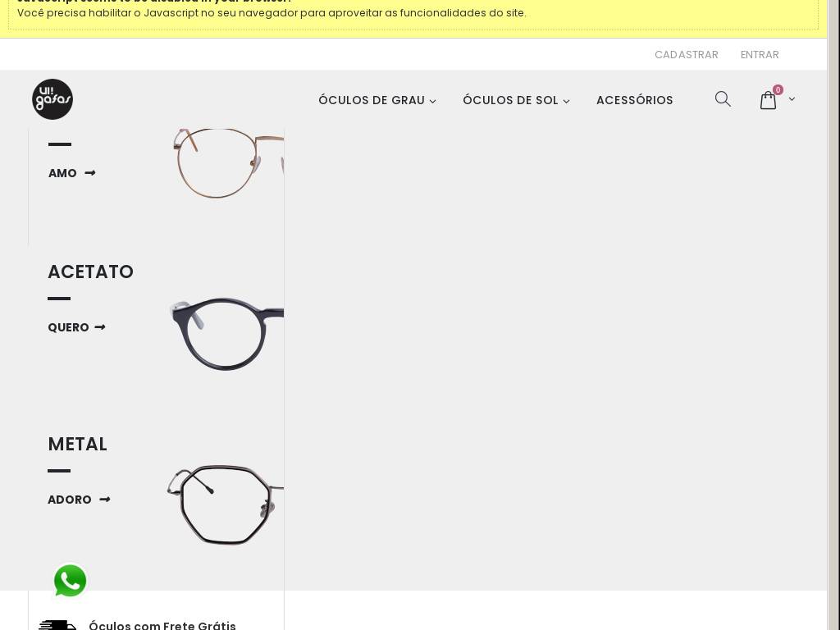The height and width of the screenshot is (630, 840).
Task: Select the METAL category heading
Action: (78, 444)
